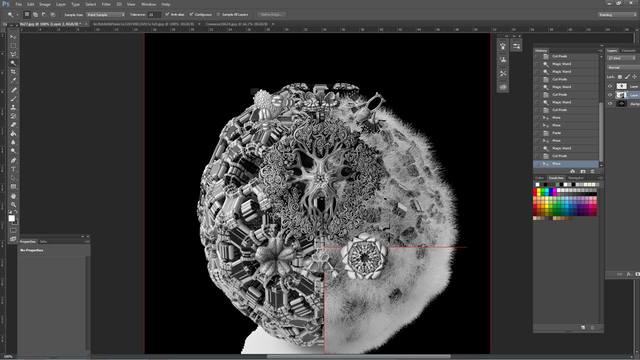Delete current state in History panel
This screenshot has width=640, height=360.
tap(592, 171)
